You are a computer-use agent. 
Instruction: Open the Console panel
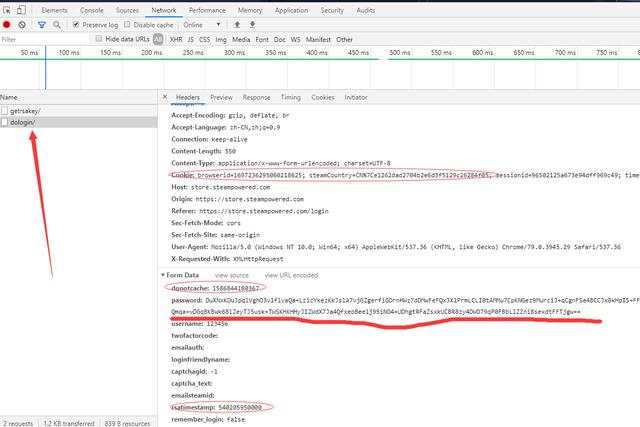point(92,10)
